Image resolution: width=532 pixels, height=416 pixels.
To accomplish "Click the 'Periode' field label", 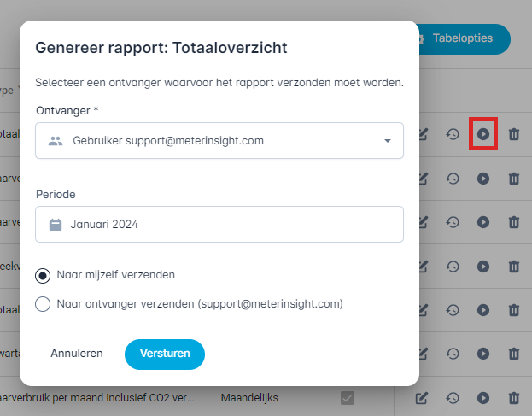I will pyautogui.click(x=56, y=195).
